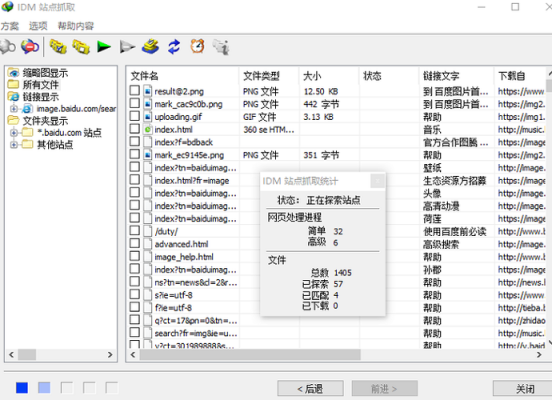552x400 pixels.
Task: Check the index.html checkbox
Action: pyautogui.click(x=134, y=129)
